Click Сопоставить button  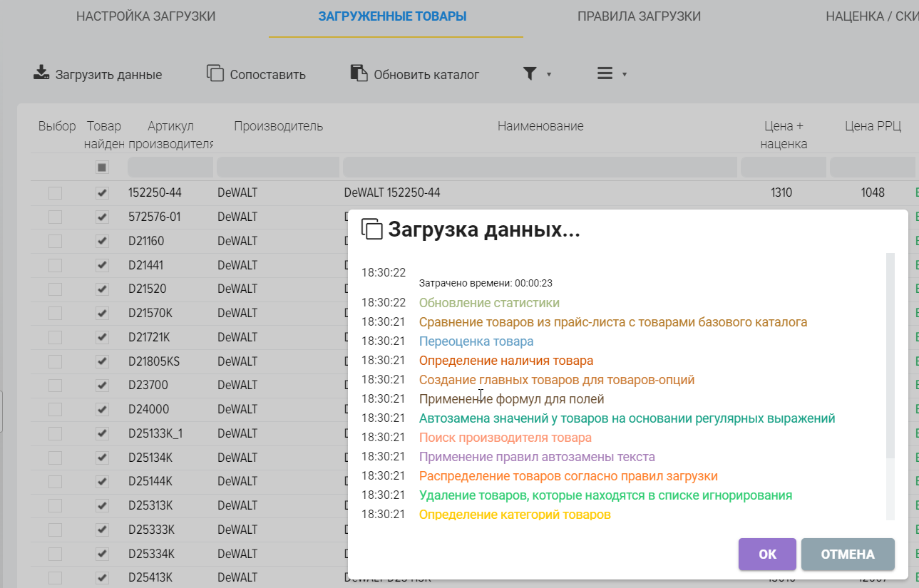[256, 74]
